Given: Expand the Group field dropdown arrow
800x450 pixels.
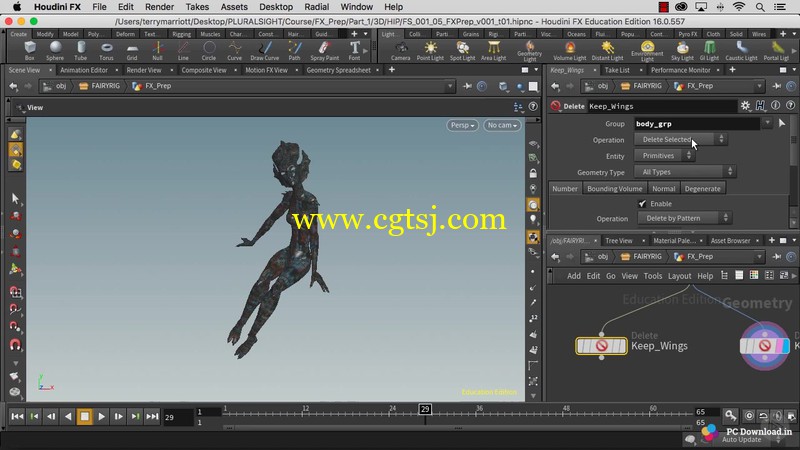Looking at the screenshot, I should 767,123.
